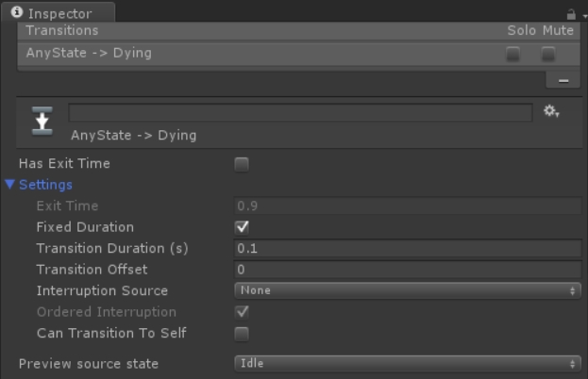The image size is (588, 379).
Task: Open the Inspector panel options menu arrow
Action: [584, 16]
